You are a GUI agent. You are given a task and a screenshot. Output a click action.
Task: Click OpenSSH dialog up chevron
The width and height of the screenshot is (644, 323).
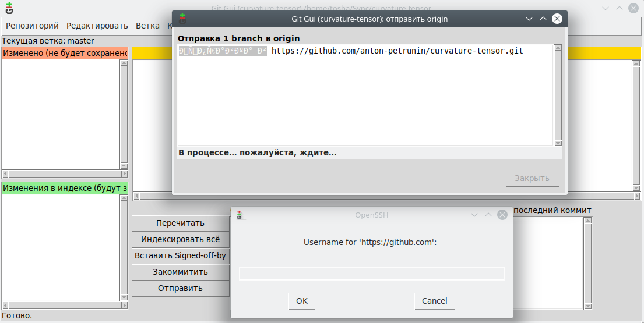[x=488, y=215]
